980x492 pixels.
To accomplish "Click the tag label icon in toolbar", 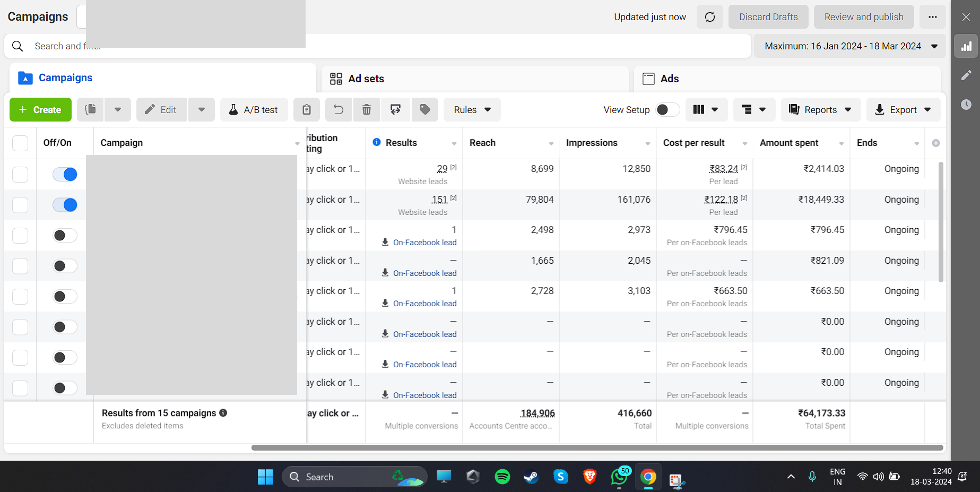I will (424, 109).
